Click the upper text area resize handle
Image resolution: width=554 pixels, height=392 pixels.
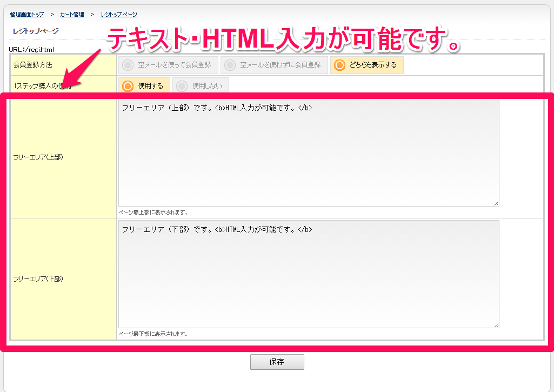tap(496, 203)
